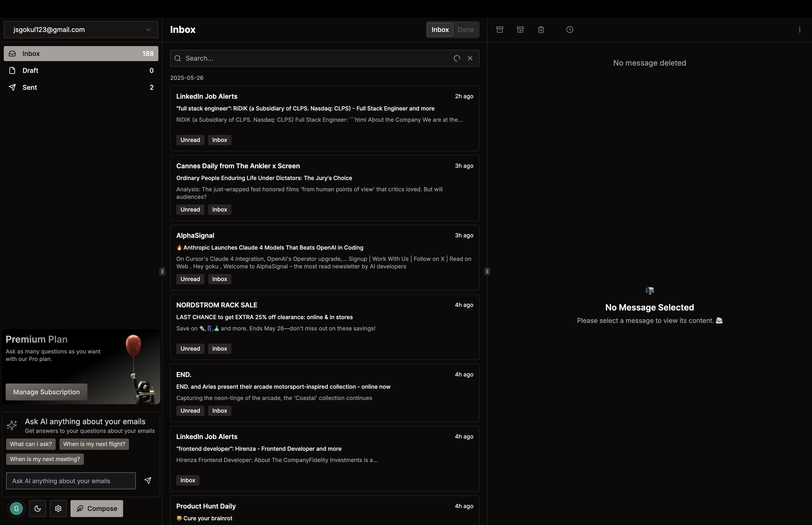The width and height of the screenshot is (812, 525).
Task: Click the send arrow beside AI input
Action: pos(148,480)
